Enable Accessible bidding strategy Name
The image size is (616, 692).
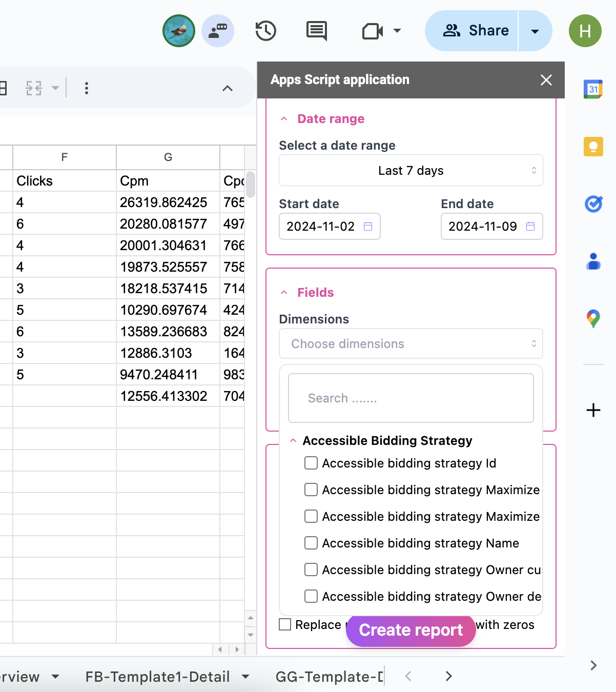point(311,543)
